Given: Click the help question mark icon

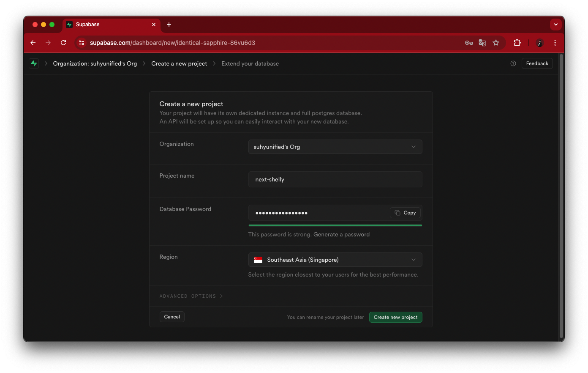Looking at the screenshot, I should pyautogui.click(x=513, y=63).
